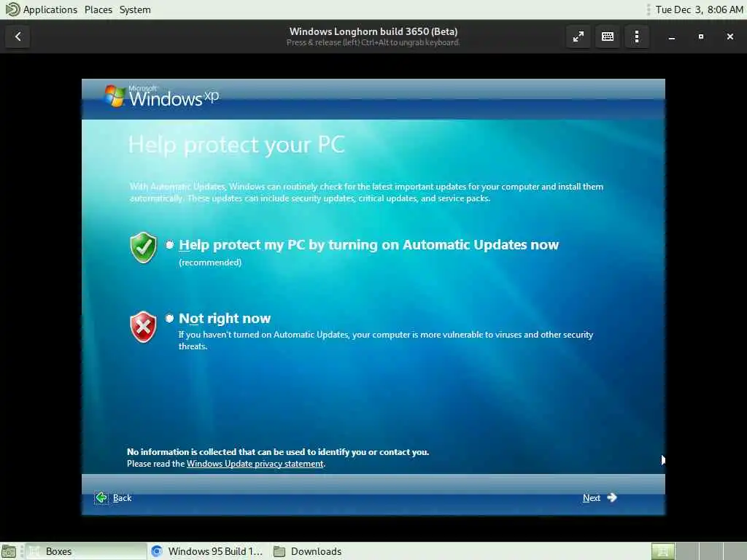Image resolution: width=747 pixels, height=560 pixels.
Task: Click the Back button in setup
Action: tap(113, 498)
